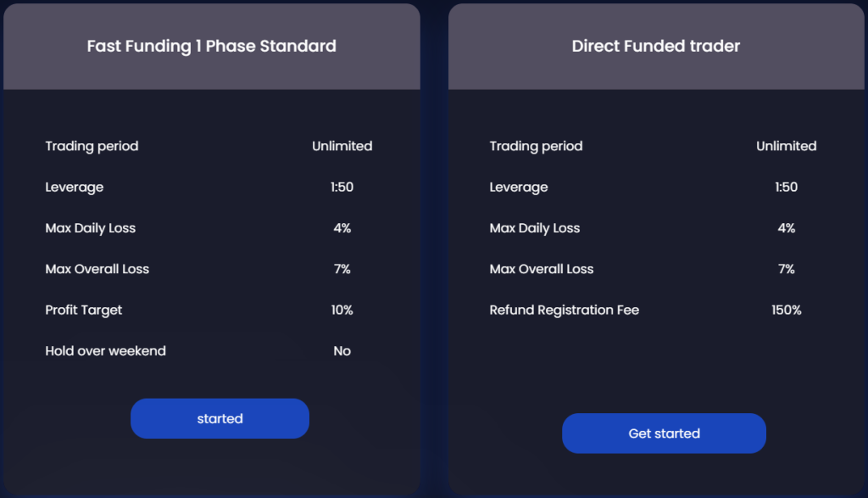The image size is (868, 498).
Task: Click the Get started button
Action: click(x=664, y=434)
